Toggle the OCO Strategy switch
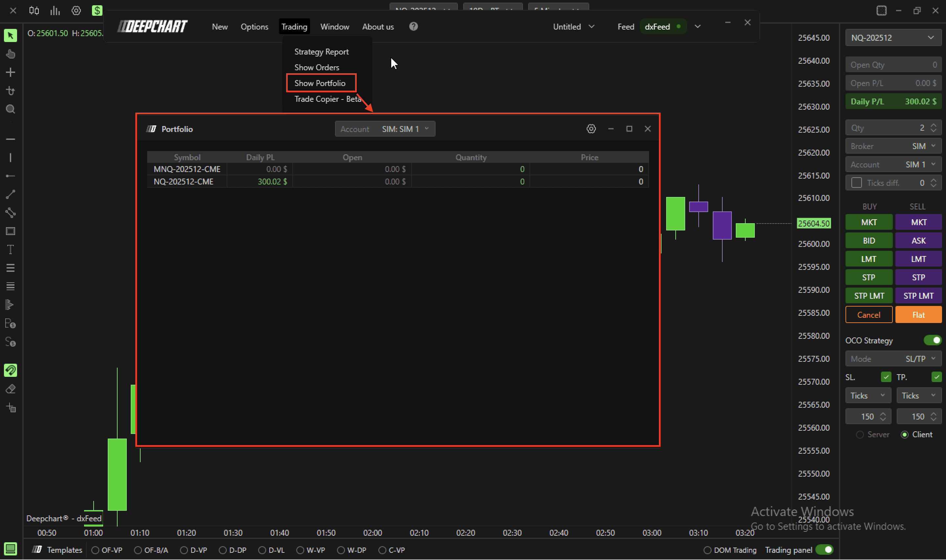The height and width of the screenshot is (560, 946). point(933,340)
